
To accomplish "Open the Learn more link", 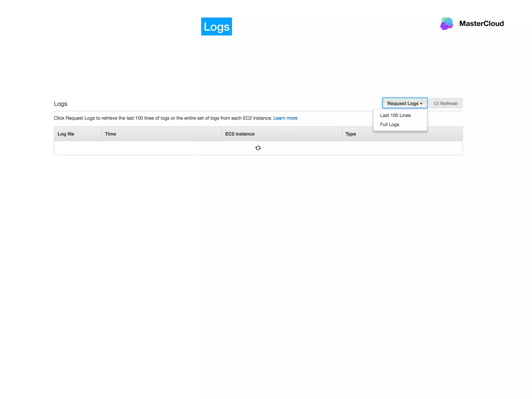I will (285, 118).
